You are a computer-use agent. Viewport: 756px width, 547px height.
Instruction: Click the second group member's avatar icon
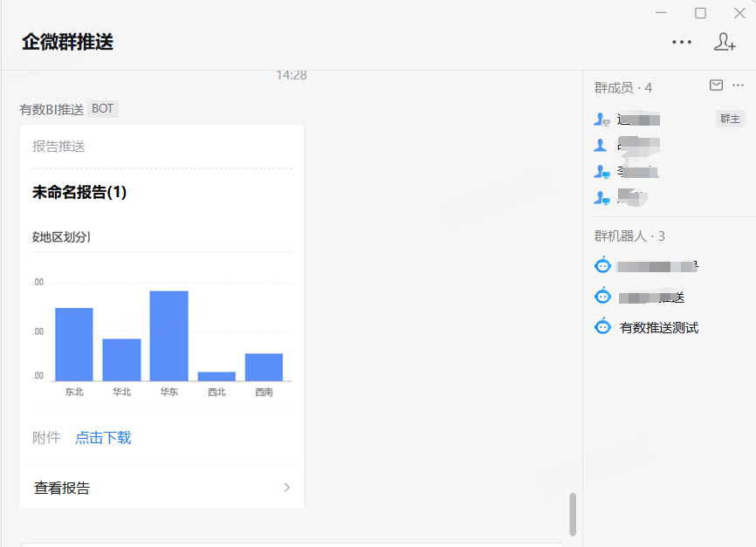tap(601, 145)
